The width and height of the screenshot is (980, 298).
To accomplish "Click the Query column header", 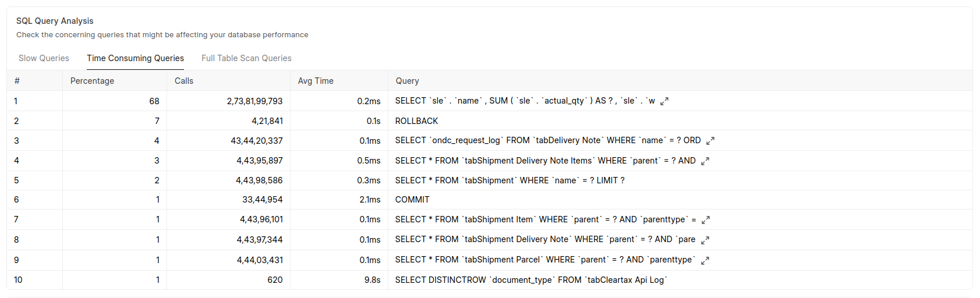I will [407, 81].
